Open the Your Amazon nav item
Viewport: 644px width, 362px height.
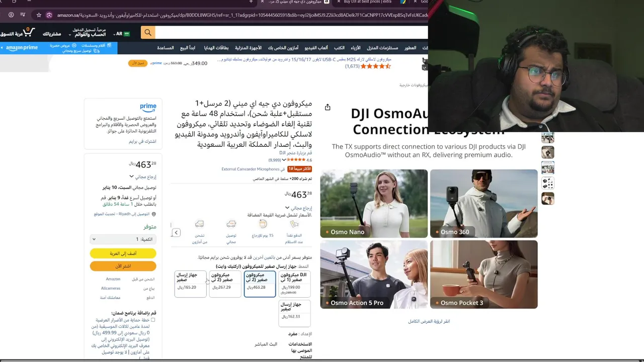click(x=283, y=48)
